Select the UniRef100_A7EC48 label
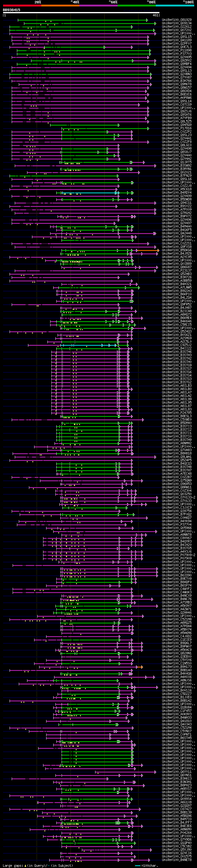The width and height of the screenshot is (197, 868). pyautogui.click(x=177, y=474)
